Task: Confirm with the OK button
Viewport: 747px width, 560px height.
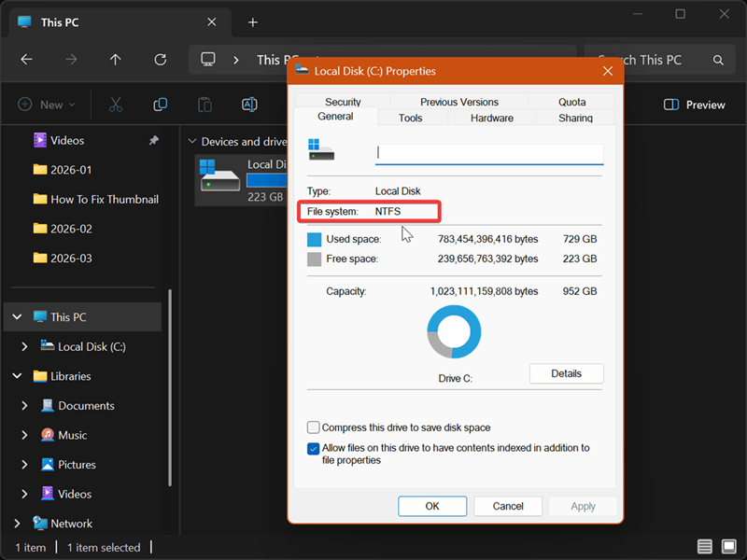Action: 431,506
